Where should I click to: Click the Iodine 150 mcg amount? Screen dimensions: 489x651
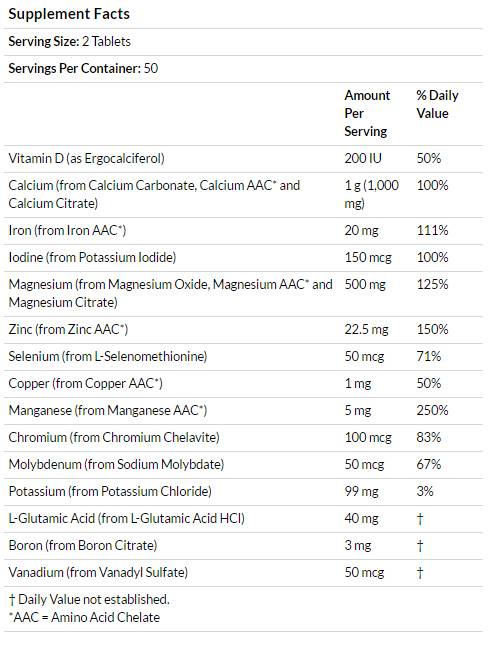(x=368, y=257)
